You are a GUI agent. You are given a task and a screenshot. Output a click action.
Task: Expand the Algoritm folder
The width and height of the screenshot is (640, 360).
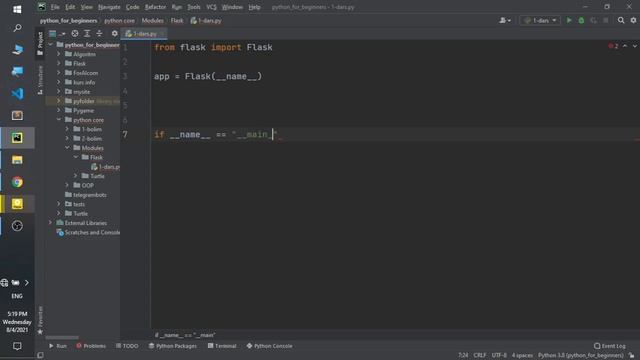(x=59, y=54)
